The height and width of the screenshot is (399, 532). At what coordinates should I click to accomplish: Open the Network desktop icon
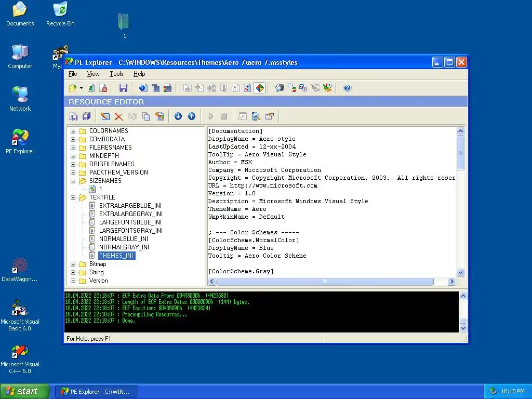pos(20,99)
